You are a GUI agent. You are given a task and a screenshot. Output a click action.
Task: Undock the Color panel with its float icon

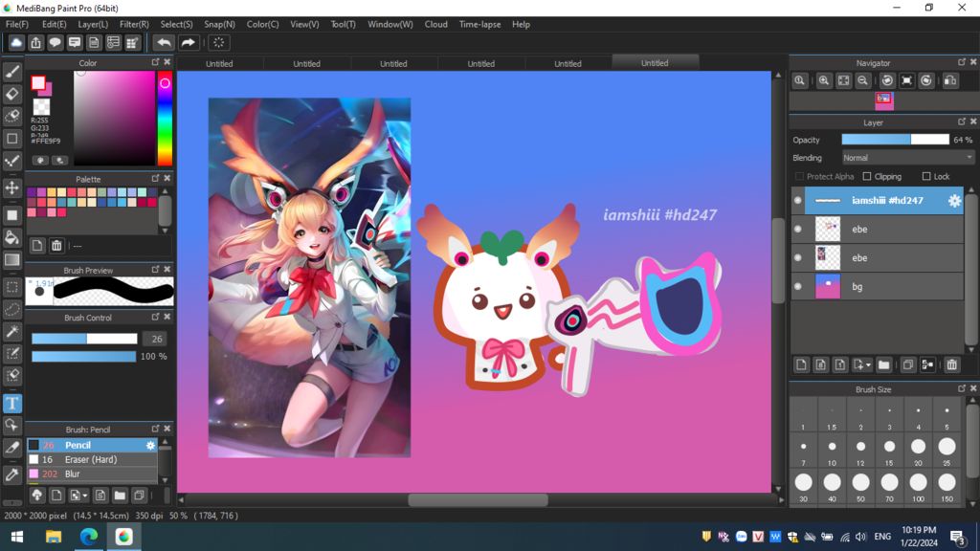point(155,62)
